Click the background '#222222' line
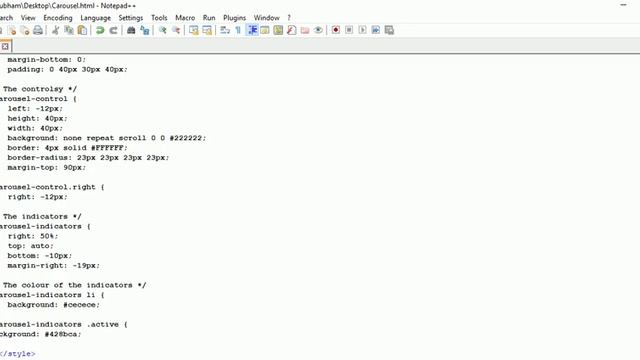The height and width of the screenshot is (360, 640). (x=107, y=138)
